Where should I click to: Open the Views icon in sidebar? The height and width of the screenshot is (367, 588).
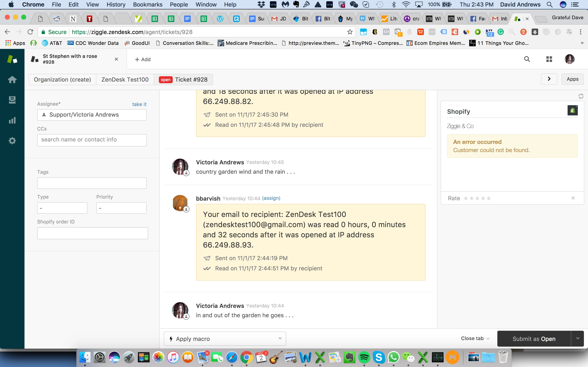[12, 100]
